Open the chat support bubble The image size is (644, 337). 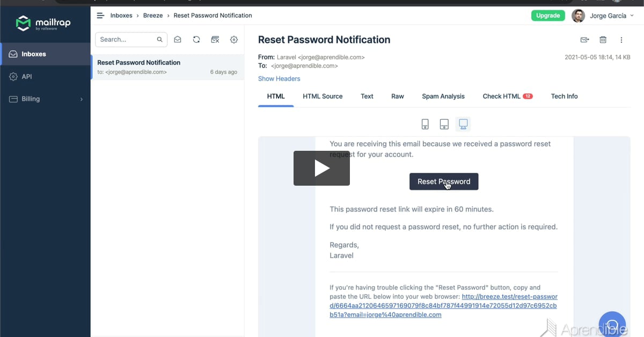point(612,324)
